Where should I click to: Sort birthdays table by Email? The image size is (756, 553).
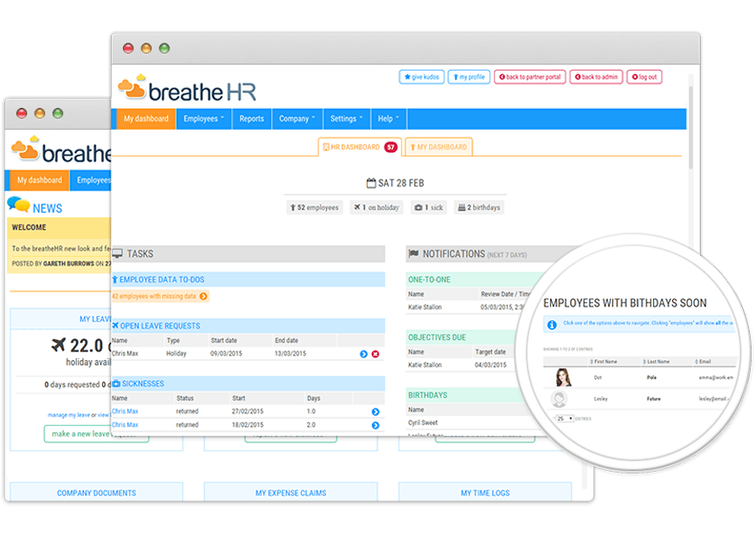pyautogui.click(x=703, y=362)
